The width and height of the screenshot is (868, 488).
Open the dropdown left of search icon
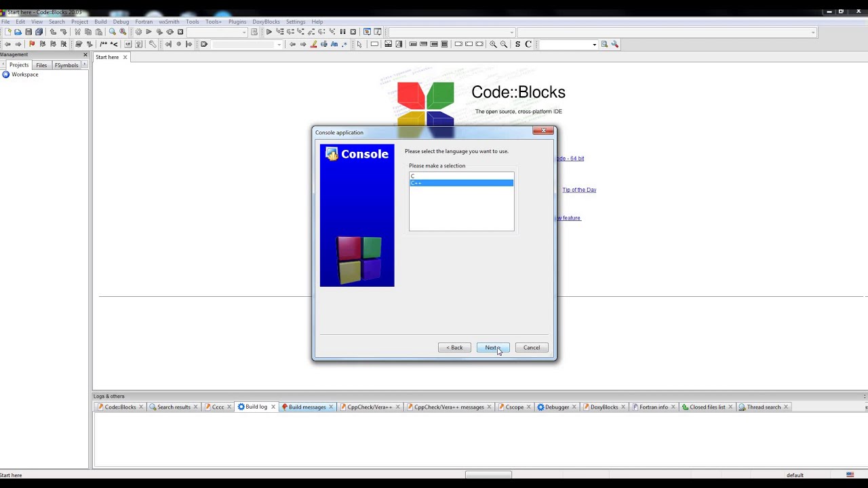(x=568, y=44)
